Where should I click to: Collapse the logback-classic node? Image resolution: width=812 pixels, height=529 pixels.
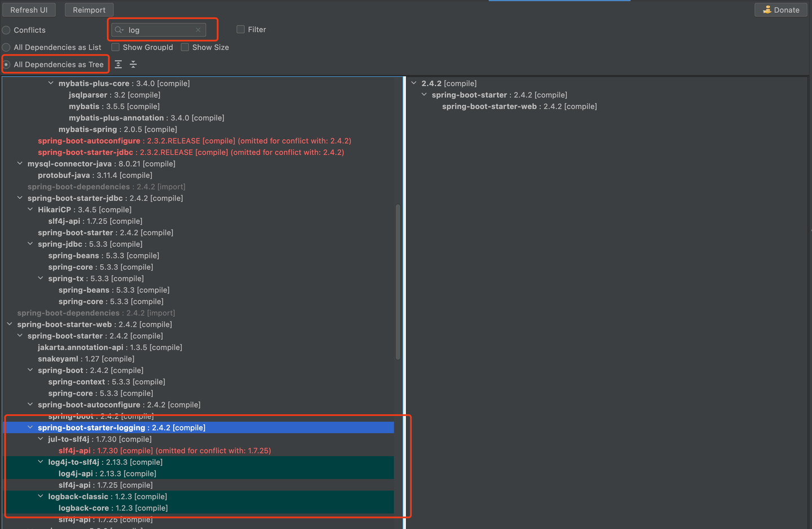click(41, 496)
